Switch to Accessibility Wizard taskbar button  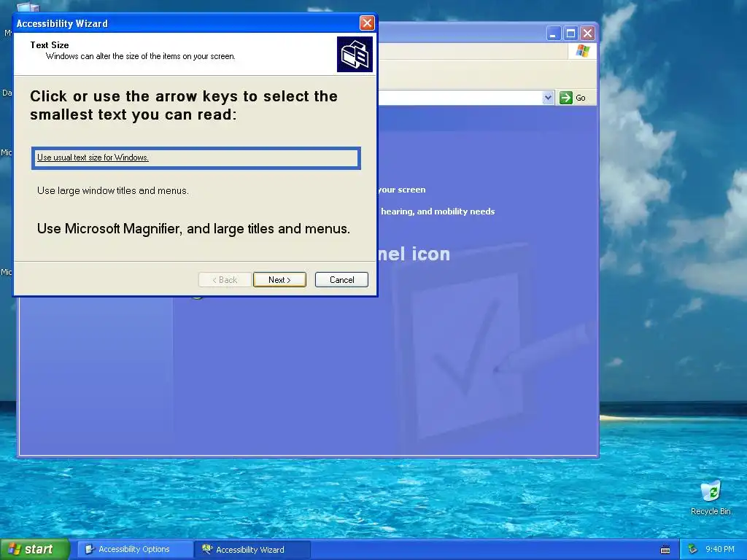coord(253,549)
